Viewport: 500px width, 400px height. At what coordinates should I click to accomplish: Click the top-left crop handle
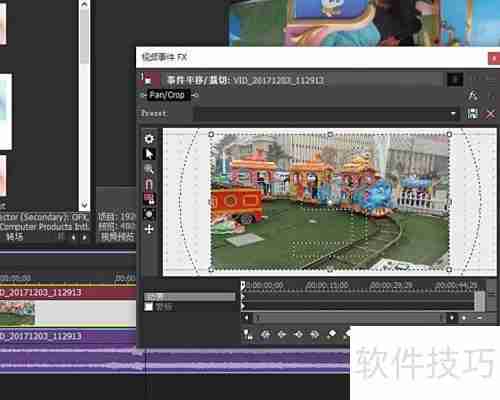[211, 134]
